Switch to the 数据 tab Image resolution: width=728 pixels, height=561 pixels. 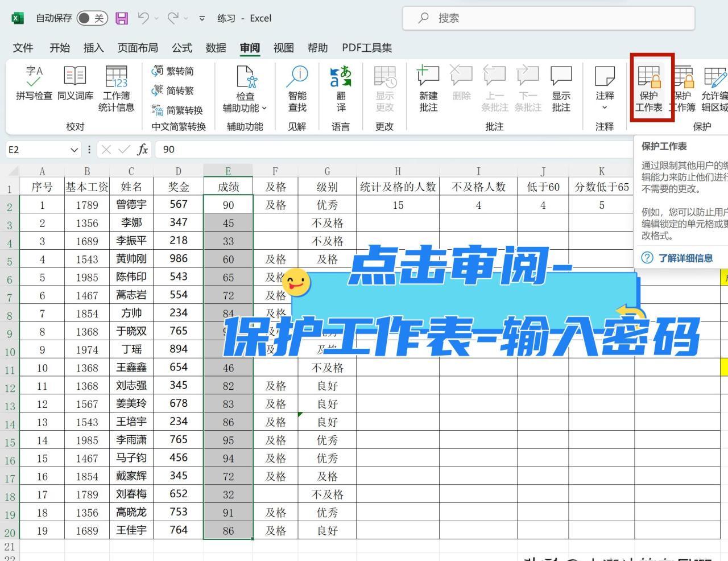coord(216,48)
